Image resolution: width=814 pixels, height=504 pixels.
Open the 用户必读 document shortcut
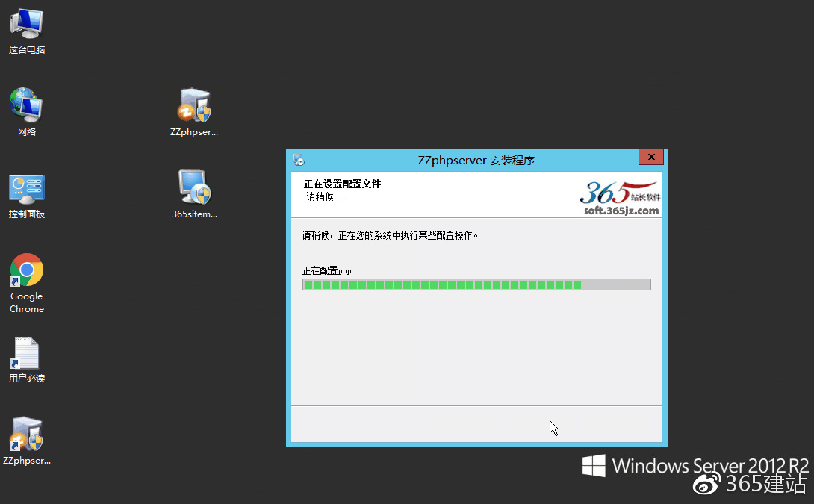coord(26,360)
